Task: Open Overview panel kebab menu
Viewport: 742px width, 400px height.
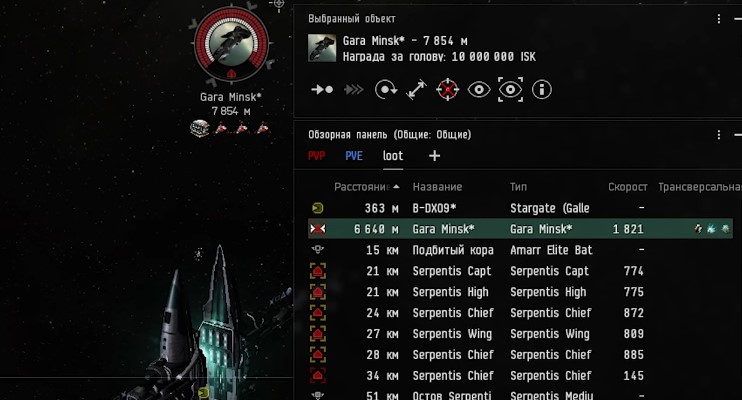Action: 719,135
